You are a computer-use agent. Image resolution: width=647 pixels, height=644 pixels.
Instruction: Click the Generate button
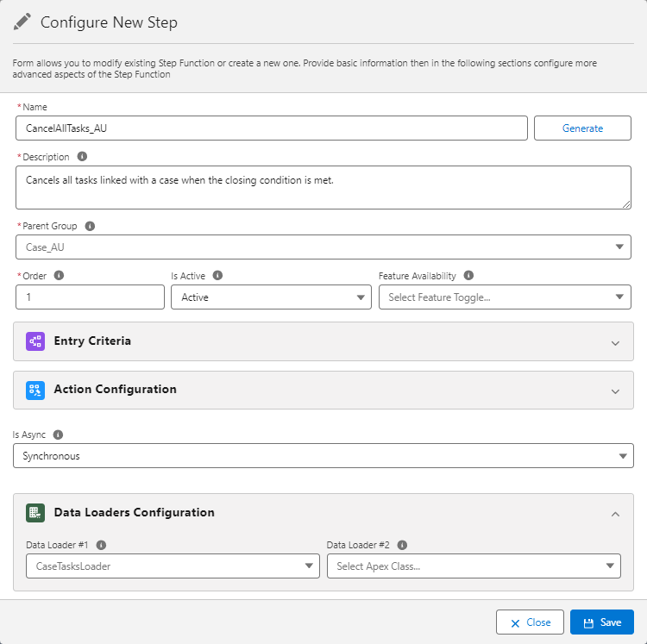tap(582, 128)
